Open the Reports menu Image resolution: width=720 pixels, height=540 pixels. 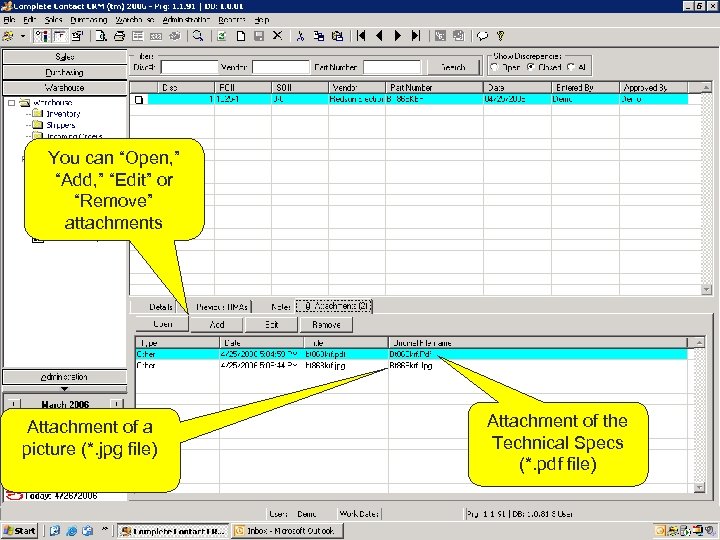coord(232,20)
